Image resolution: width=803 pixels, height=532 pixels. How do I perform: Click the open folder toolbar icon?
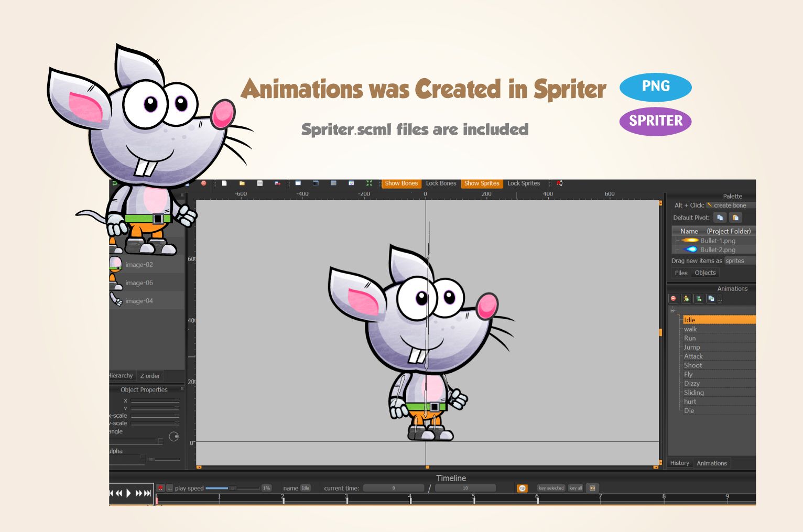coord(242,183)
